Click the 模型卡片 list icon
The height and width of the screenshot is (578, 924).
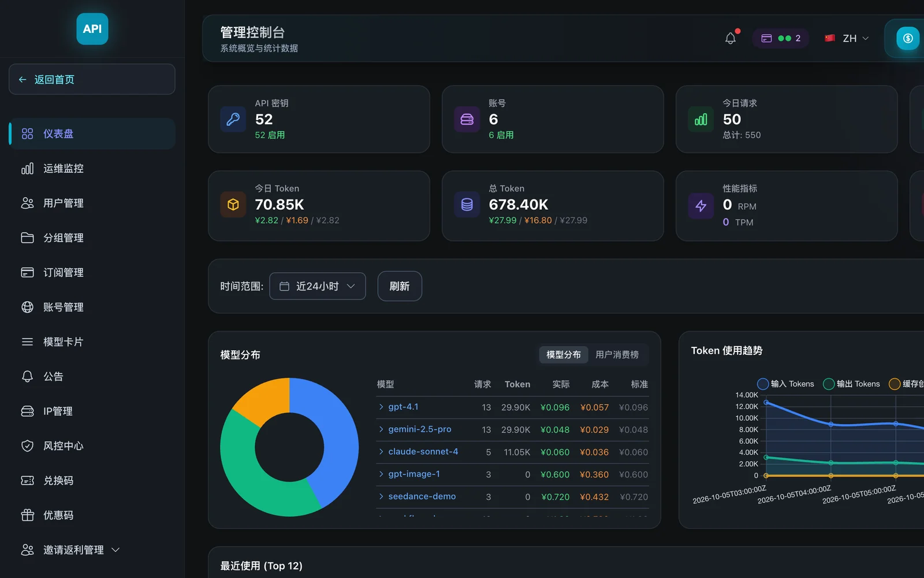pyautogui.click(x=27, y=342)
